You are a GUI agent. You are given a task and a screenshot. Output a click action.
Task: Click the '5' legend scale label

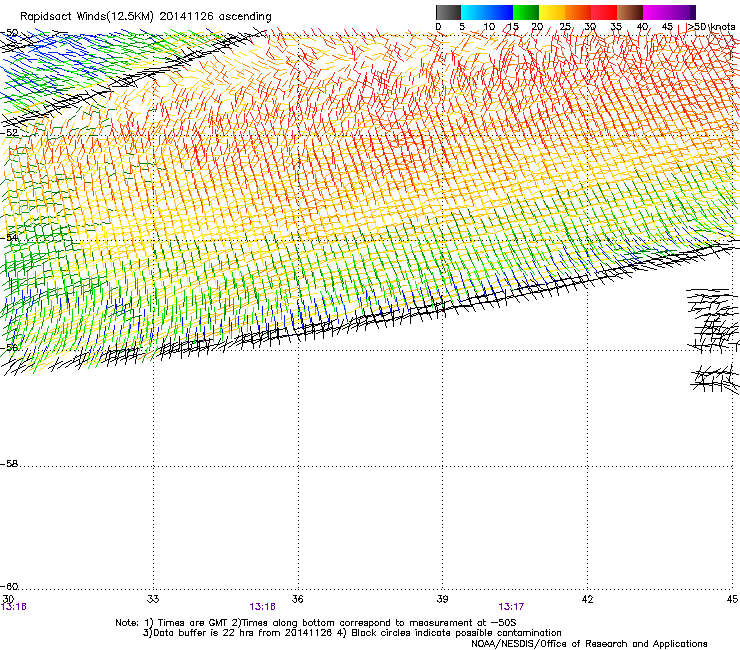pos(462,27)
